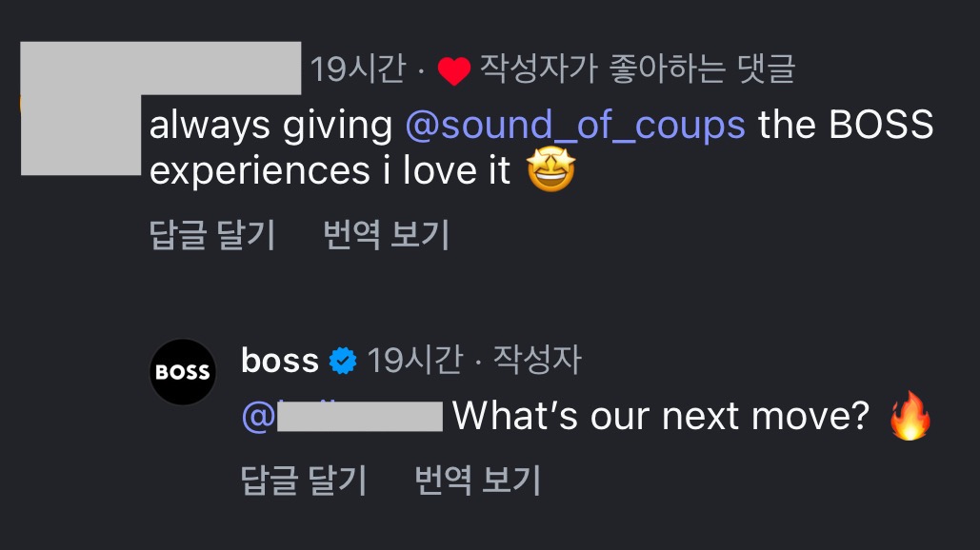
Task: Tap 번역 보기 under boss's reply
Action: click(478, 480)
